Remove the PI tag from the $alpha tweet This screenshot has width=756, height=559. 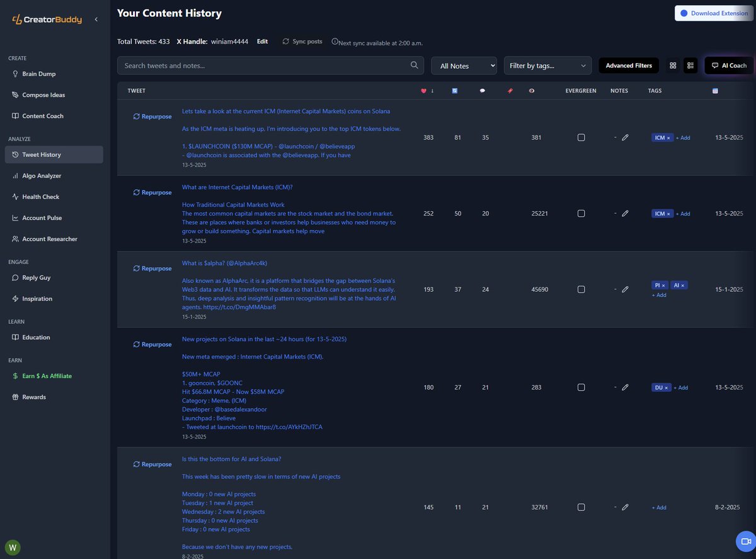[x=663, y=285]
